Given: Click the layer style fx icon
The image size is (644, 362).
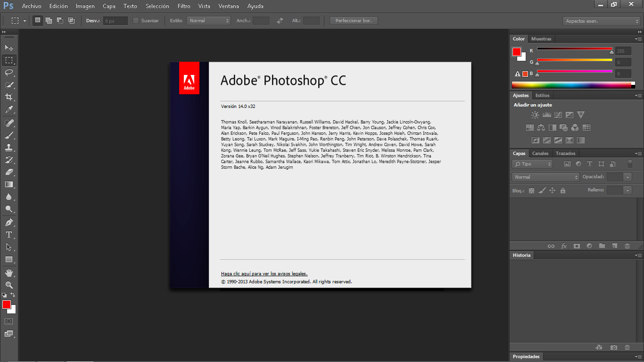Looking at the screenshot, I should (564, 246).
